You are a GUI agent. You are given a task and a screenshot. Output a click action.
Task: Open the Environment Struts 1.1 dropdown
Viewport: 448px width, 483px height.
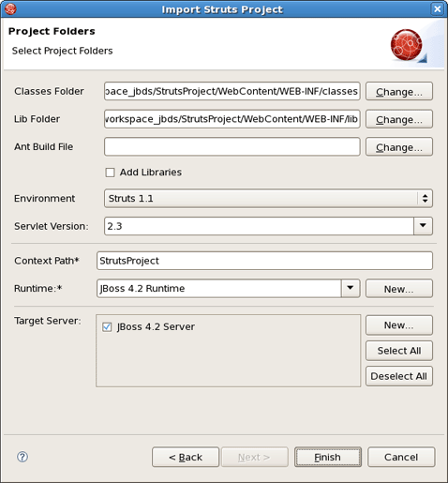268,198
